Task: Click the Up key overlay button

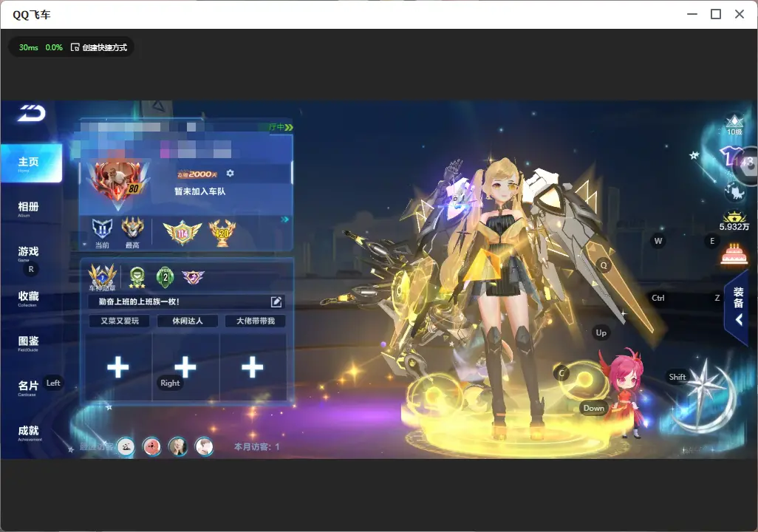Action: pos(601,332)
